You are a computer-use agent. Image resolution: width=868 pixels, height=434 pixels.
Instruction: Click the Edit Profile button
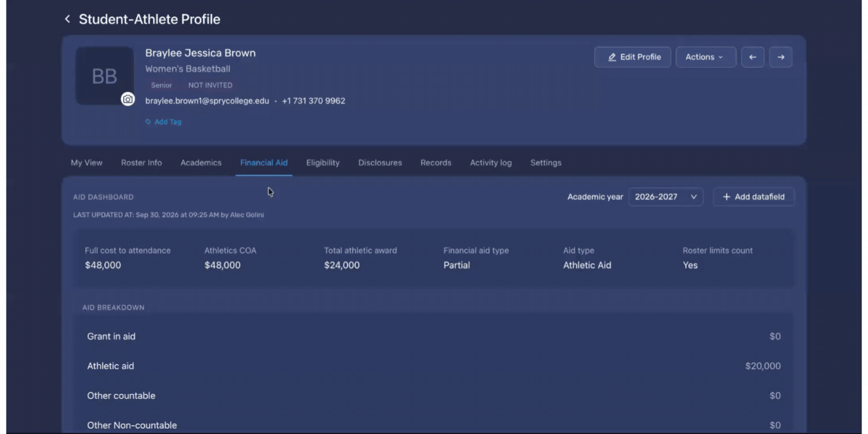click(x=633, y=57)
